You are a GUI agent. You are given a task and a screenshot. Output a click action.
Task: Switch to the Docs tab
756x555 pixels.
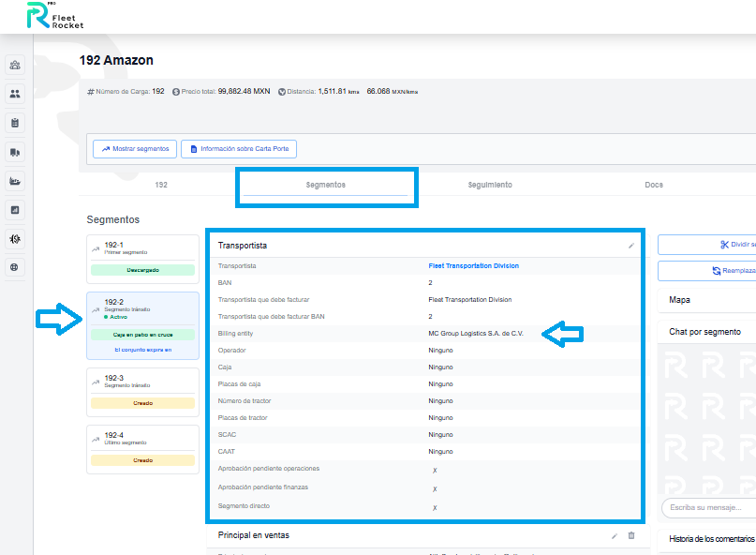(x=654, y=185)
